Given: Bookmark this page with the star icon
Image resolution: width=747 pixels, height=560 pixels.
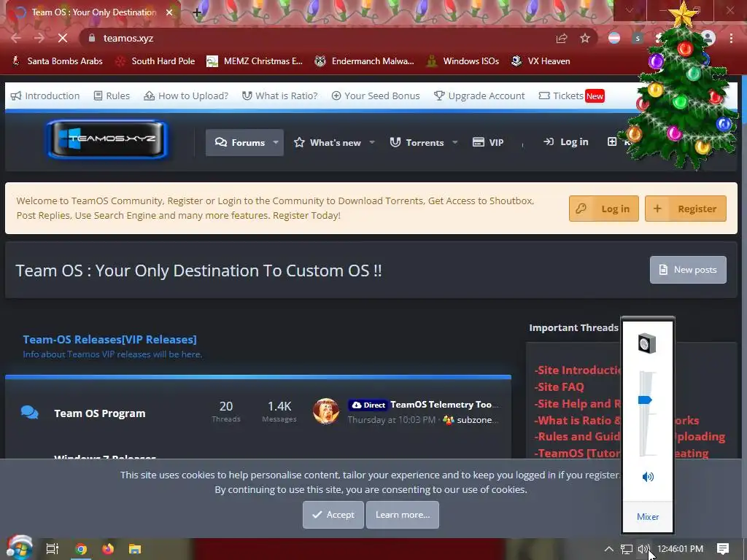Looking at the screenshot, I should coord(585,38).
